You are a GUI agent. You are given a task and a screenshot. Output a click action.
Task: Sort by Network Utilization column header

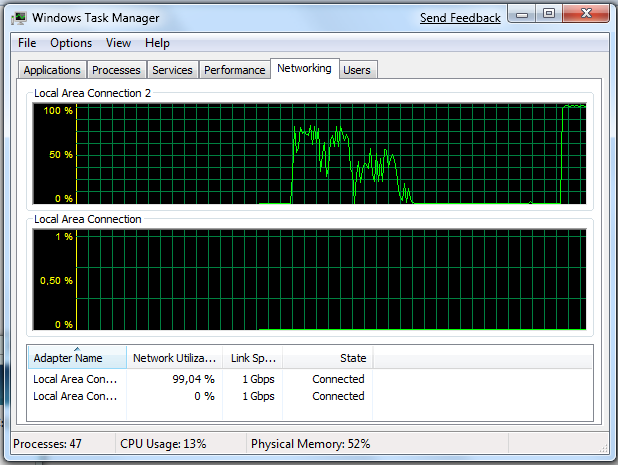click(x=174, y=358)
